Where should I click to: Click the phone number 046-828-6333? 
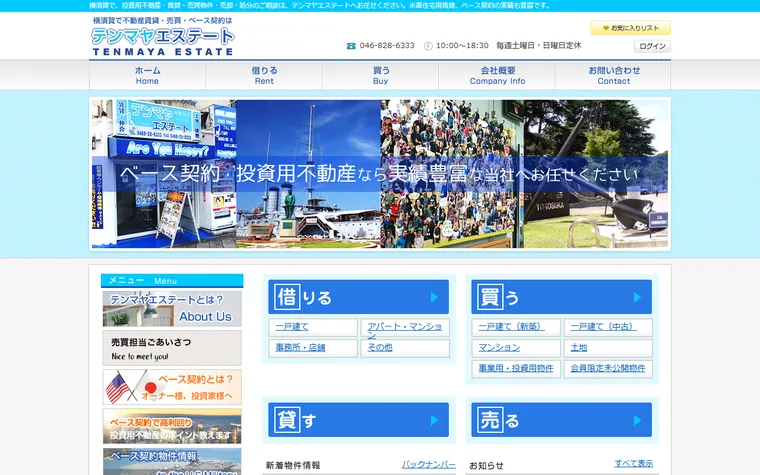point(387,46)
